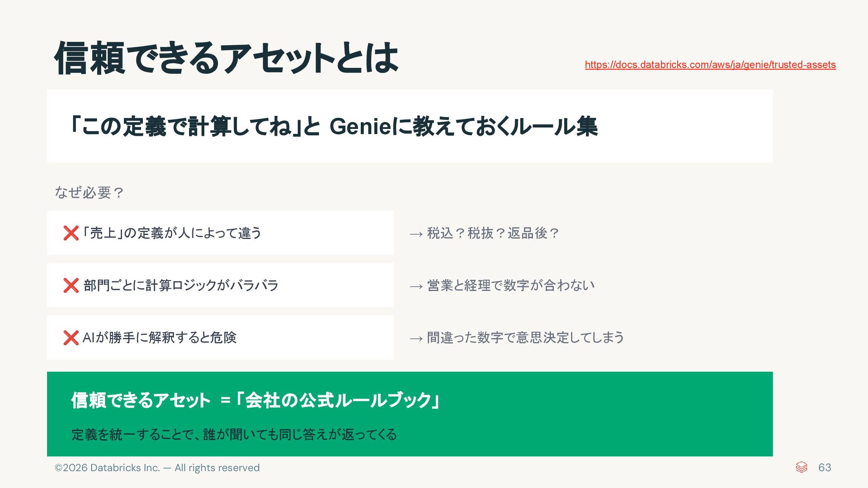This screenshot has width=868, height=488.
Task: Click the arrow before 税込？税抜？返品後？
Action: point(416,234)
